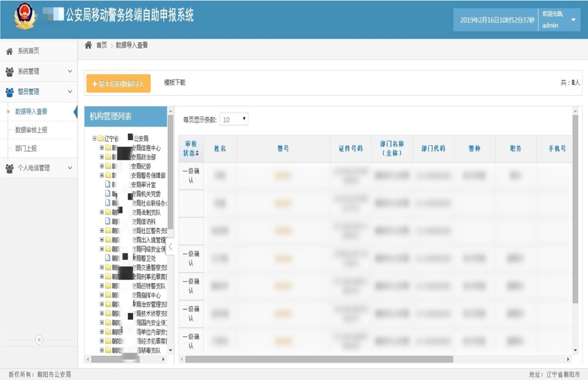Expand the 公安局巡特警支队 tree node

pyautogui.click(x=102, y=286)
